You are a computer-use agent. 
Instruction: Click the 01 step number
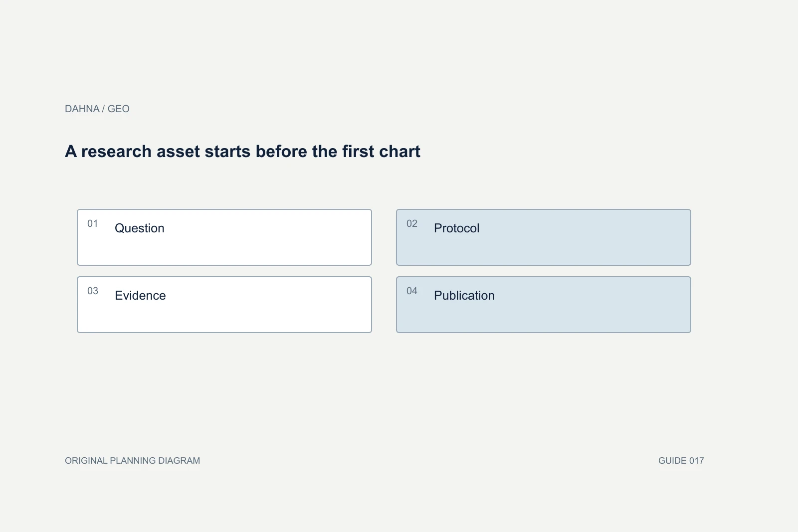93,223
